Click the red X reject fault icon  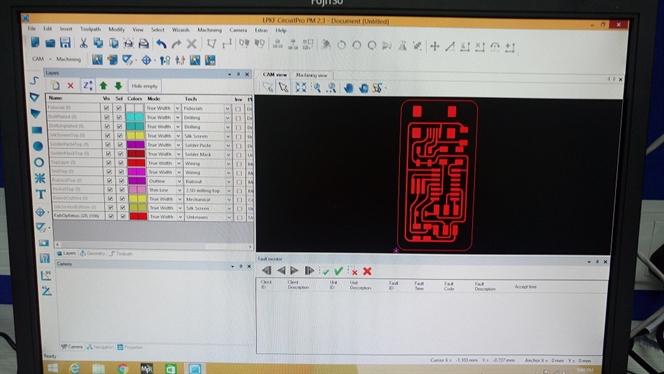(x=367, y=271)
